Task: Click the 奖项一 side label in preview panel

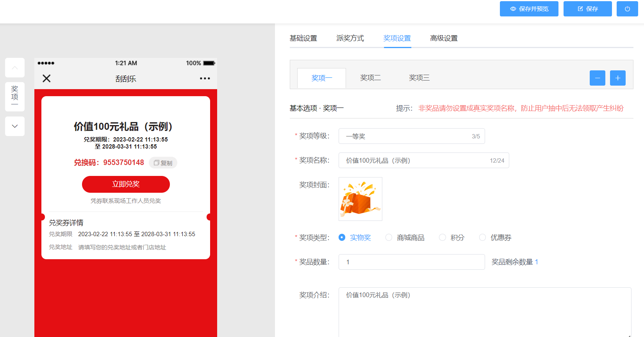Action: (15, 97)
